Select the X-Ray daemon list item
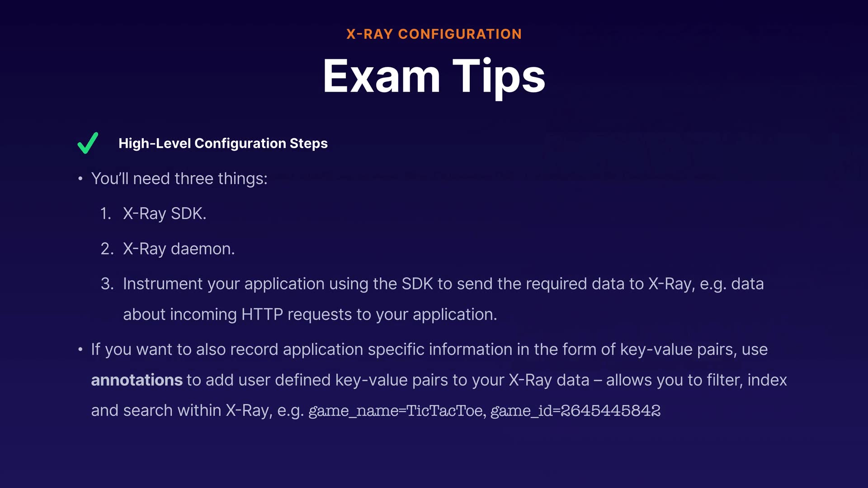Screen dimensions: 868x488 [x=179, y=249]
